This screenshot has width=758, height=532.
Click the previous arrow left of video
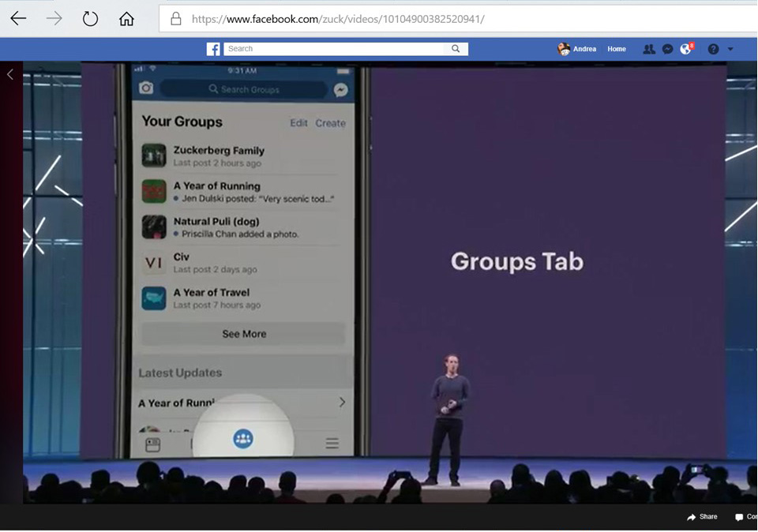click(x=10, y=75)
